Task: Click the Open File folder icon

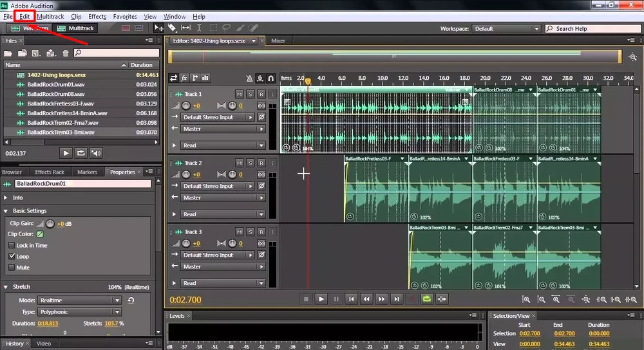Action: click(8, 53)
